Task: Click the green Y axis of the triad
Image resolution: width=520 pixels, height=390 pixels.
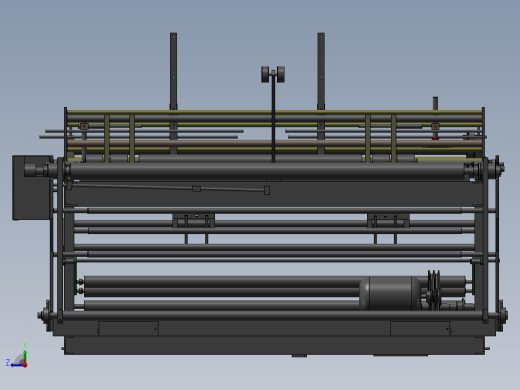Action: [x=25, y=356]
